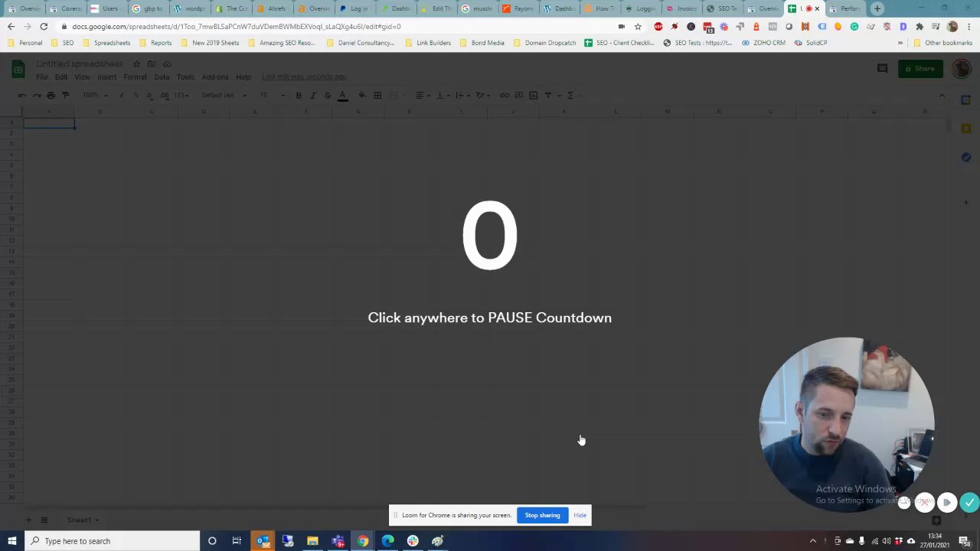Click the Share button in Sheets
This screenshot has width=980, height=551.
[x=920, y=69]
